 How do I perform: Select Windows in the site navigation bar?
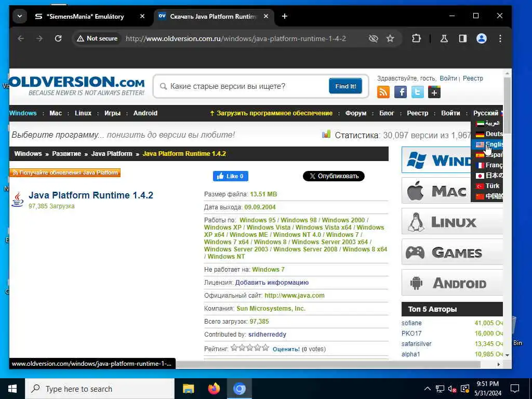click(x=23, y=113)
